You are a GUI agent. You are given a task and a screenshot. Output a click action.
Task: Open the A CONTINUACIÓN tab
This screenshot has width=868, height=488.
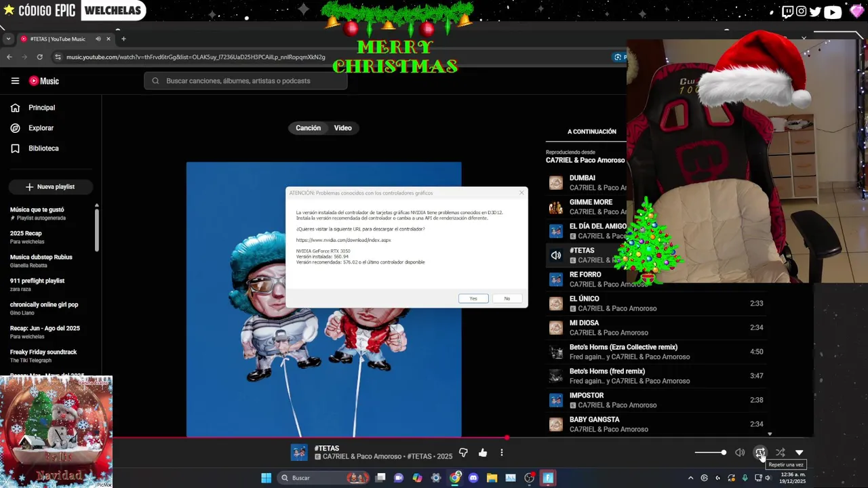[592, 131]
